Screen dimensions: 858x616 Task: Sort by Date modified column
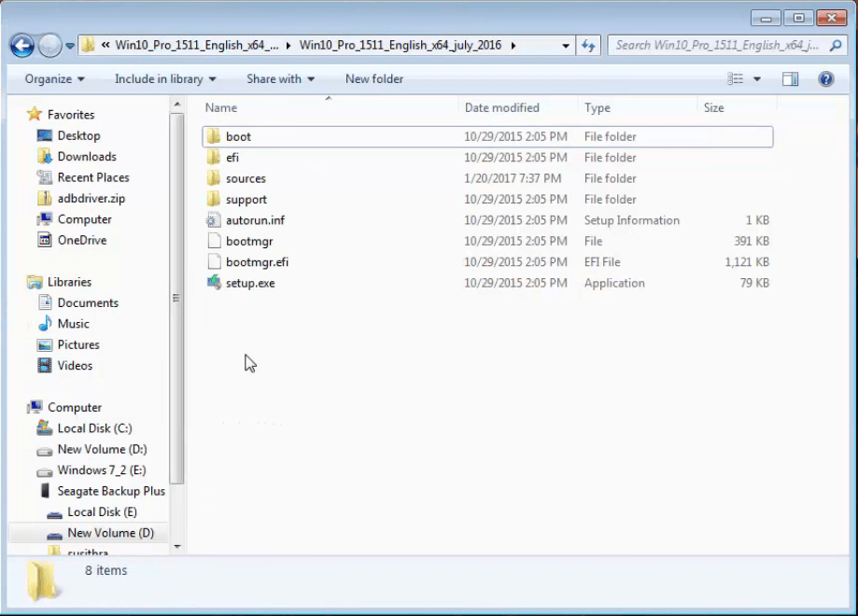pyautogui.click(x=501, y=107)
